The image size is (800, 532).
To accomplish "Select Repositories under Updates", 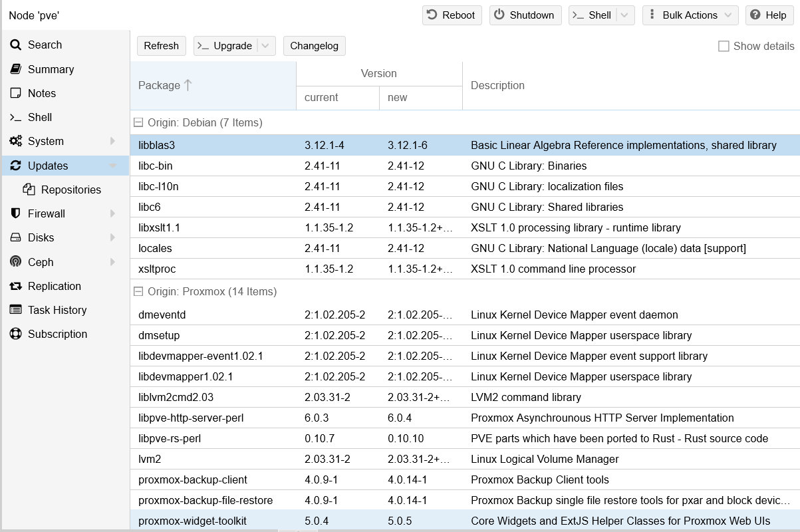I will click(69, 190).
